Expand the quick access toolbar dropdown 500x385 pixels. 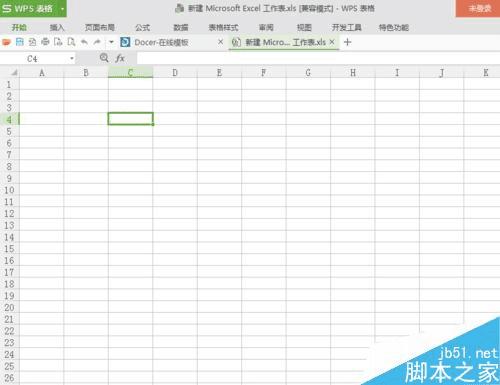click(x=111, y=42)
